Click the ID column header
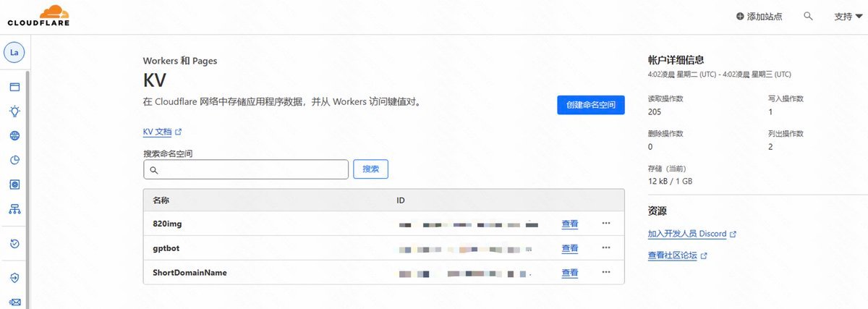This screenshot has height=309, width=868. click(x=400, y=200)
